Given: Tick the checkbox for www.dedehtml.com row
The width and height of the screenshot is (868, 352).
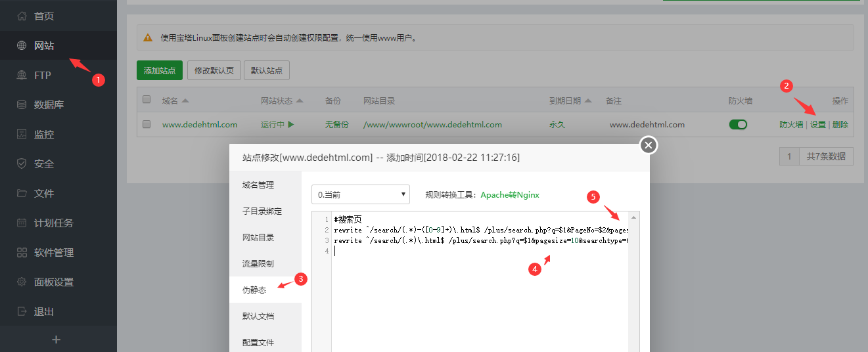Looking at the screenshot, I should [x=147, y=124].
